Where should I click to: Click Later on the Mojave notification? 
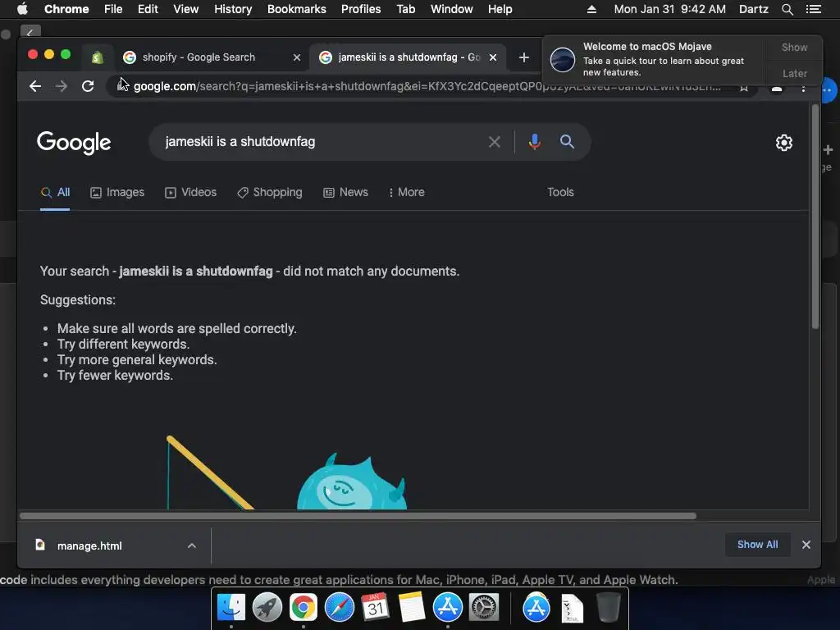(794, 73)
